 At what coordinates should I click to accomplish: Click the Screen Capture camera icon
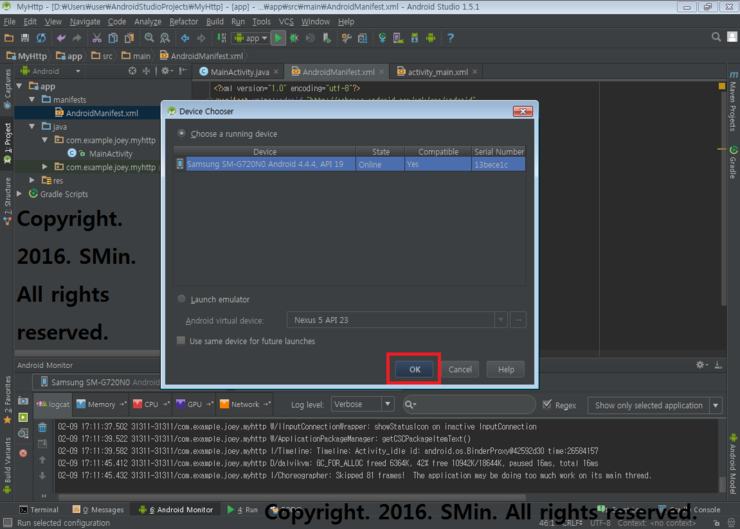[x=23, y=401]
